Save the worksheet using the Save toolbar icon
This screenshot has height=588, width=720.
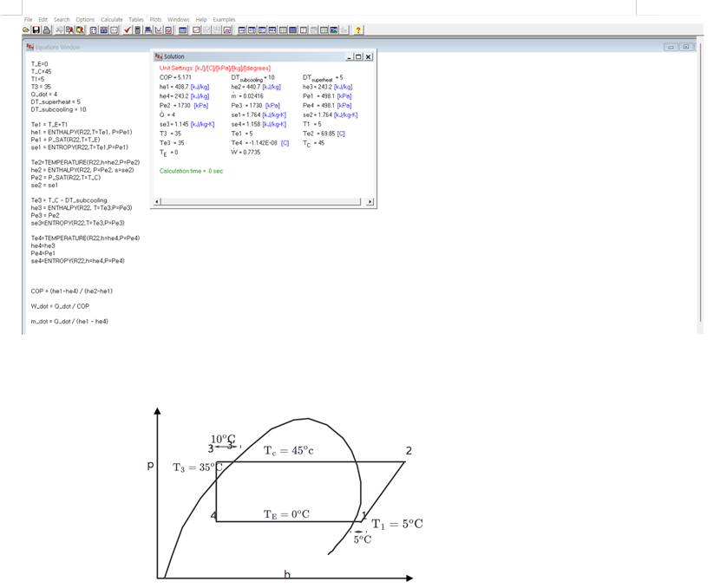[x=37, y=31]
